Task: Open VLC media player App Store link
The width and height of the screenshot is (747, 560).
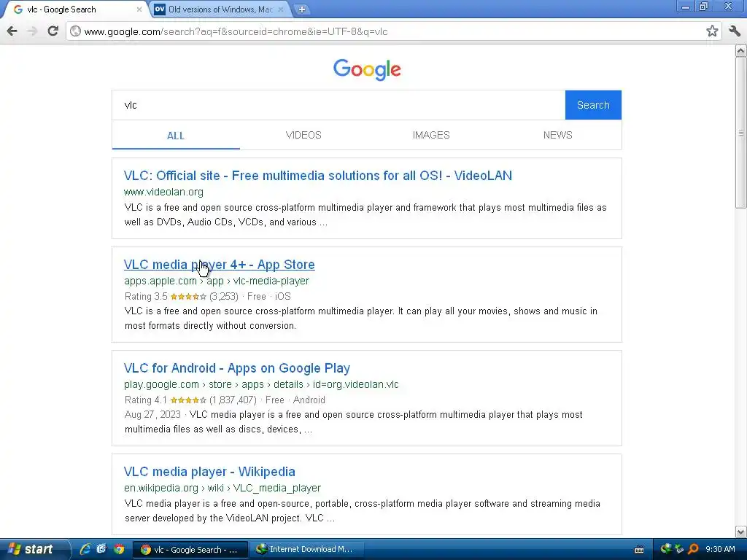Action: click(219, 265)
